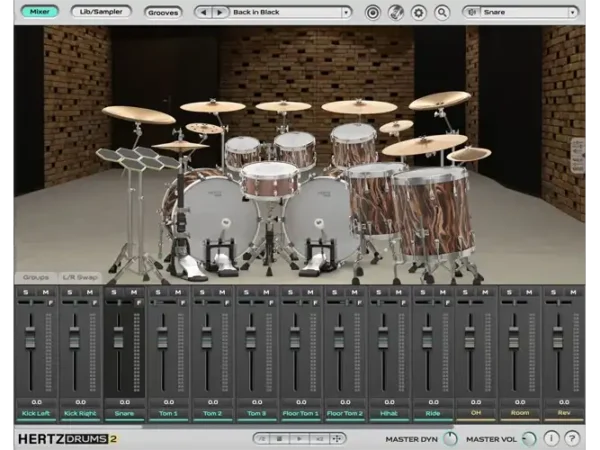Image resolution: width=600 pixels, height=450 pixels.
Task: Click the rightmost floor tom
Action: (434, 212)
